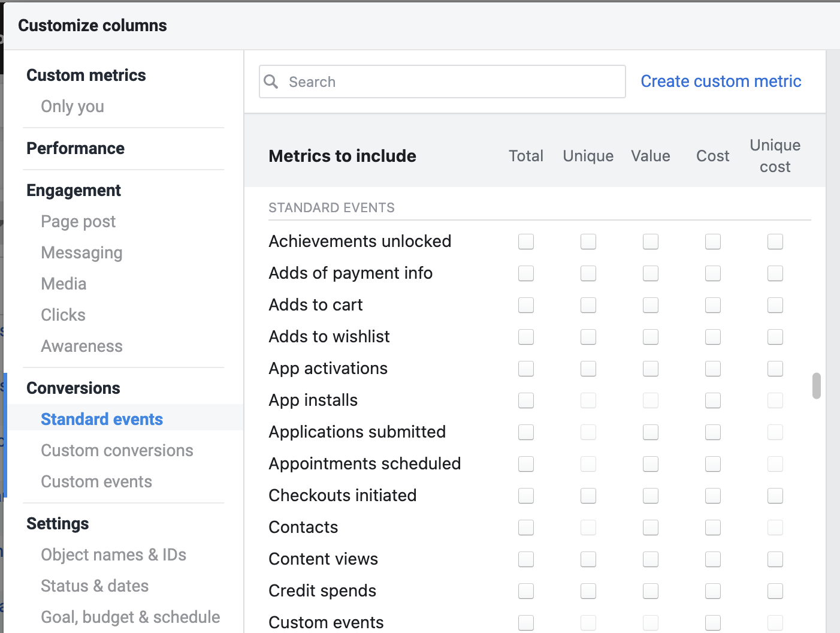Go to Messaging metrics
Image resolution: width=840 pixels, height=633 pixels.
tap(81, 252)
